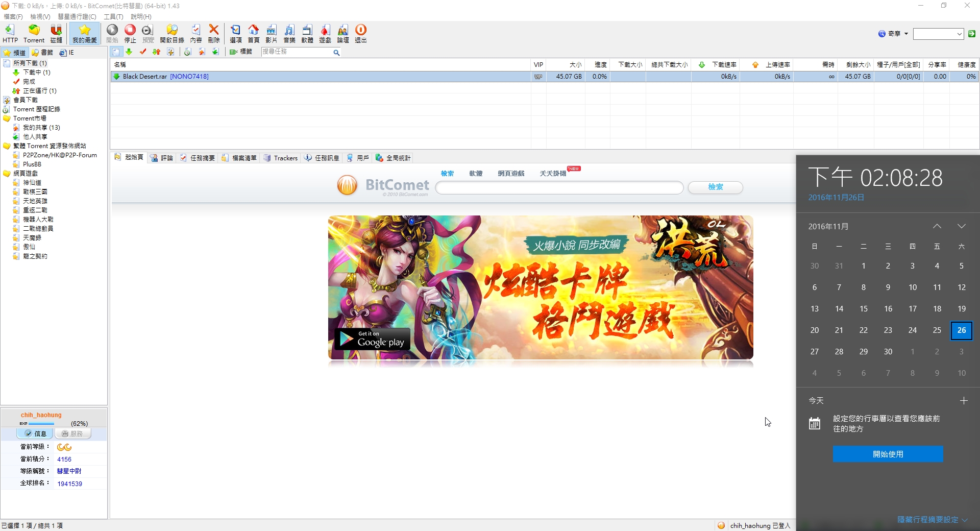980x531 pixels.
Task: Go to next month in calendar
Action: [x=962, y=226]
